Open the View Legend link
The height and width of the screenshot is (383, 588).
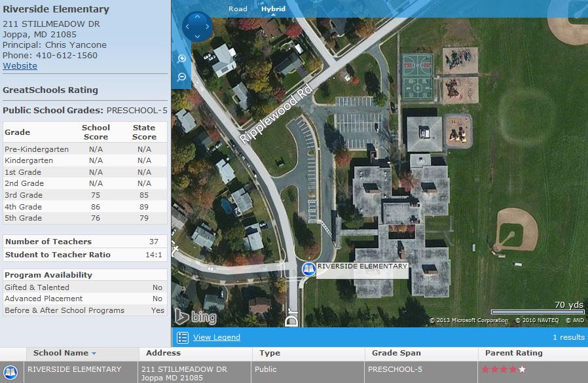pyautogui.click(x=216, y=337)
